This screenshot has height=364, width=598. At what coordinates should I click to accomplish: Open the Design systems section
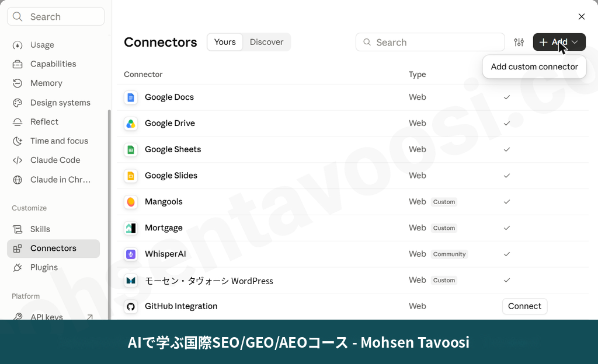pyautogui.click(x=53, y=103)
